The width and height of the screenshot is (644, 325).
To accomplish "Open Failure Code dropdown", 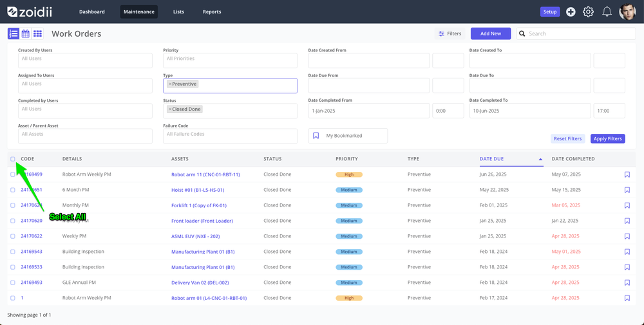I will [230, 136].
